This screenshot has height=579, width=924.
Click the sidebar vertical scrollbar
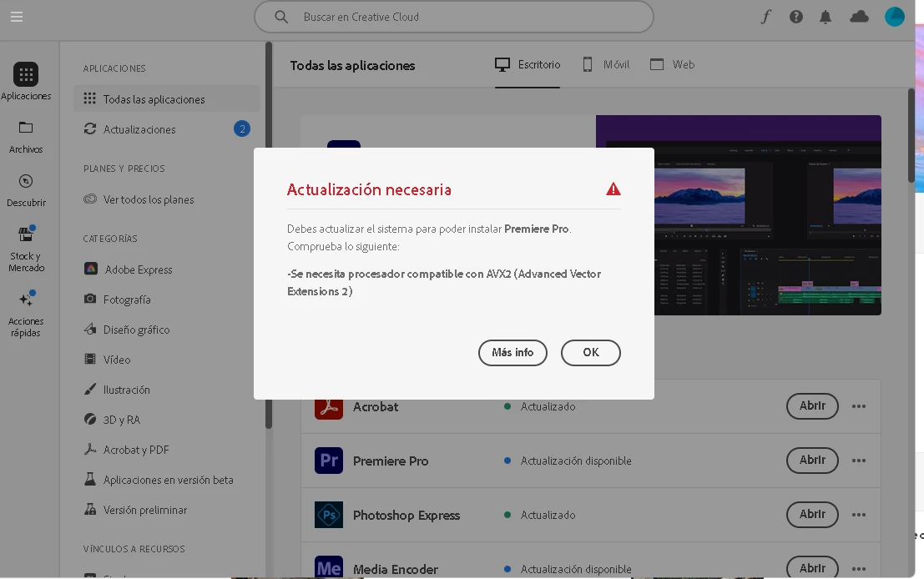point(269,235)
